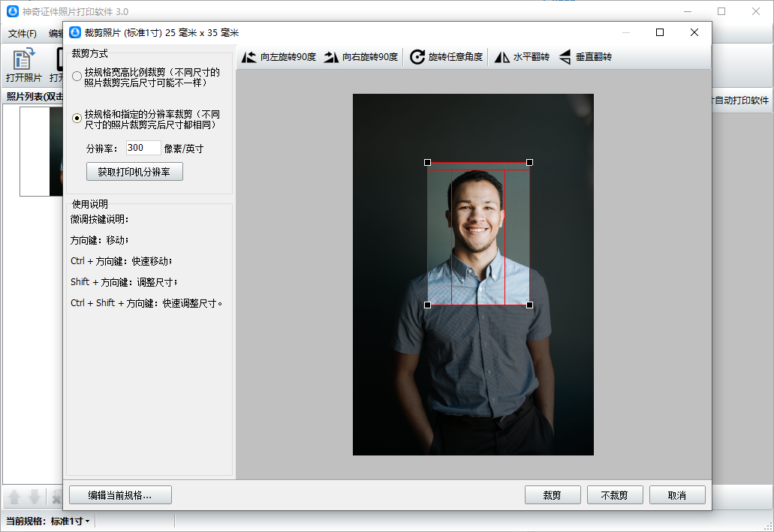
Task: Click the move-up arrow under photo list
Action: pos(14,497)
